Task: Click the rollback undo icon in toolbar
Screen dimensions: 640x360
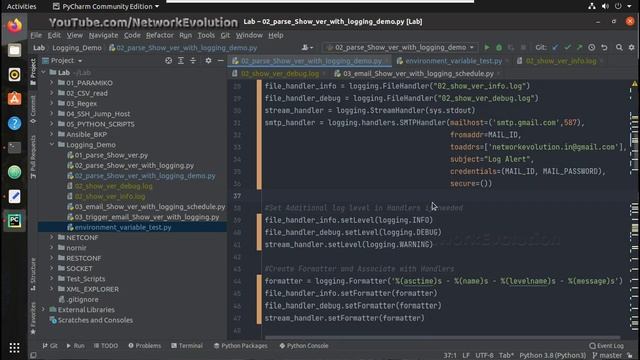Action: (604, 47)
